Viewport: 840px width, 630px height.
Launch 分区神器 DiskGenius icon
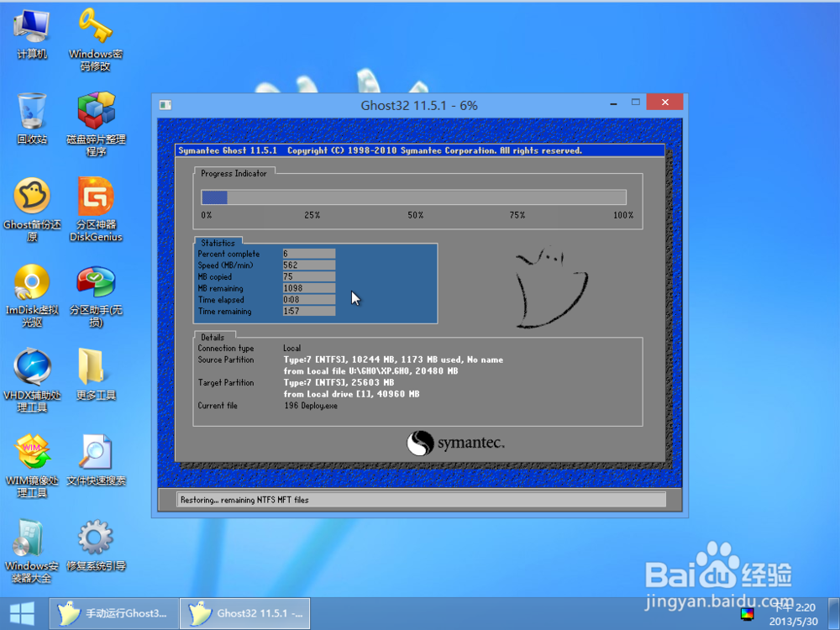click(x=96, y=209)
